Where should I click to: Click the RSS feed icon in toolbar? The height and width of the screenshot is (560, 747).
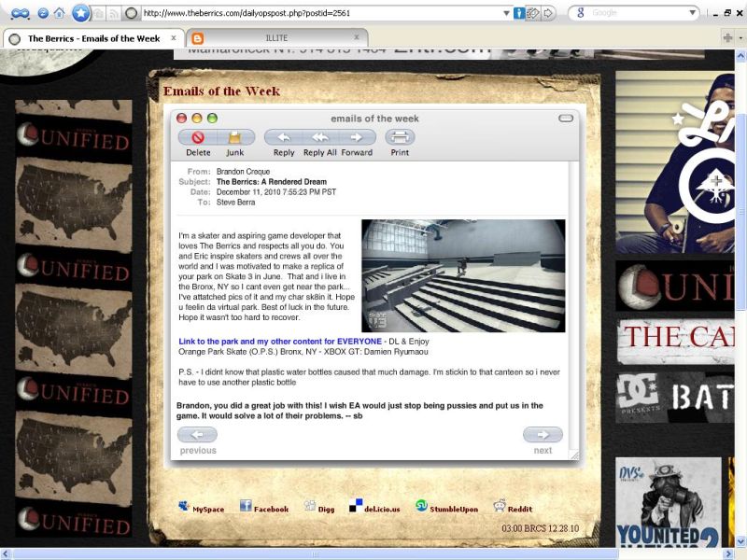point(113,13)
